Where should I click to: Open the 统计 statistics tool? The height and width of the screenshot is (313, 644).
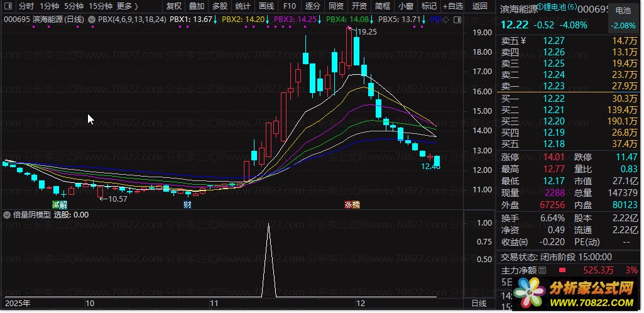pyautogui.click(x=243, y=6)
